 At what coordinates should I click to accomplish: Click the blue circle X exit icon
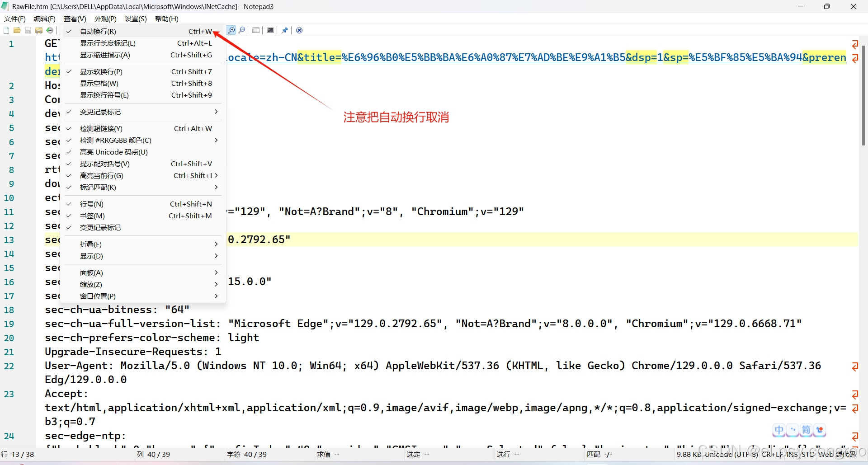click(299, 30)
